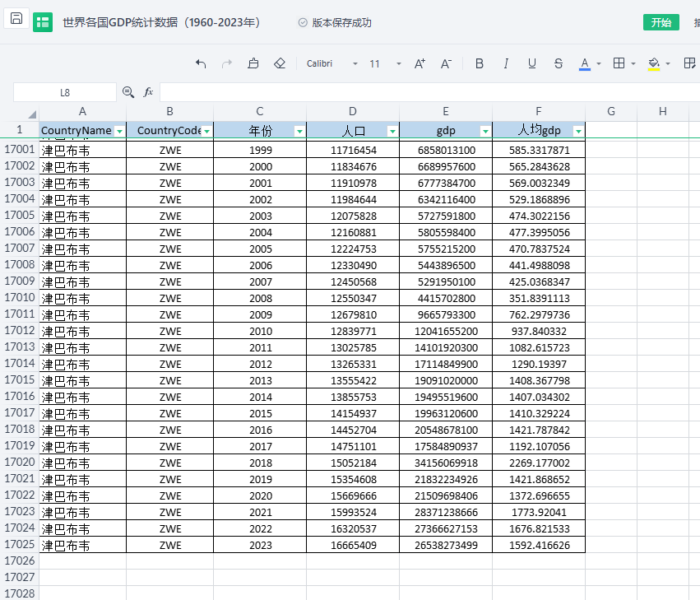Click the clear formatting eraser icon

pyautogui.click(x=280, y=64)
